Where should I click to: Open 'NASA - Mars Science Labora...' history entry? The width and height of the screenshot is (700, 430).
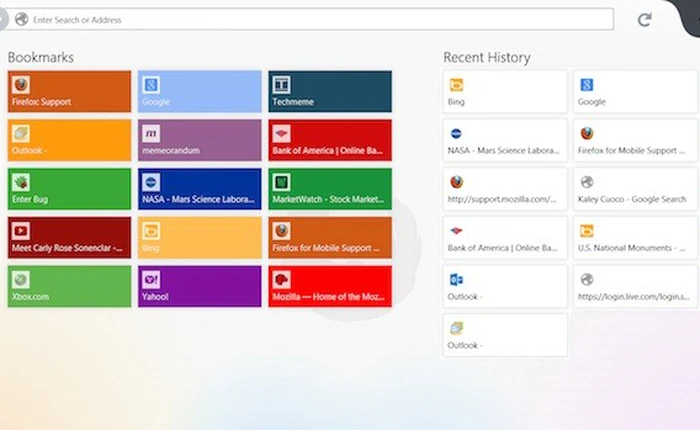(x=504, y=150)
